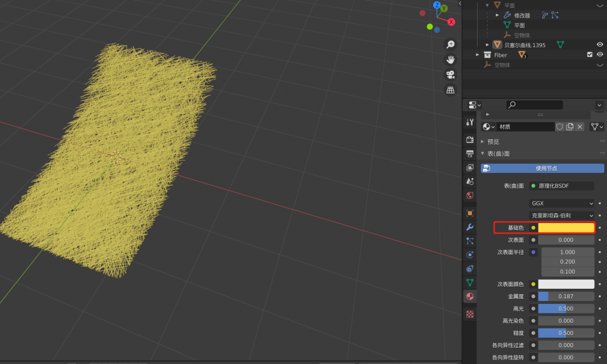The width and height of the screenshot is (607, 364).
Task: Expand the Fiber collection in outliner
Action: click(477, 55)
